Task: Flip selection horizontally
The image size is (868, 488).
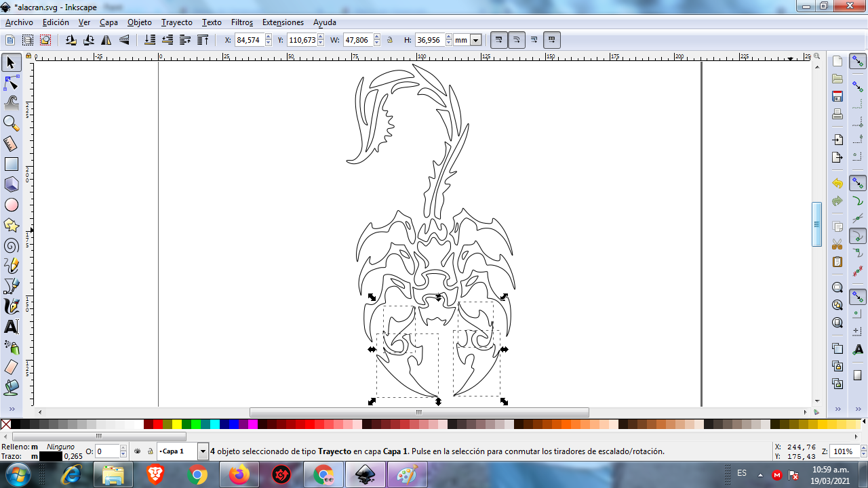Action: [x=106, y=40]
